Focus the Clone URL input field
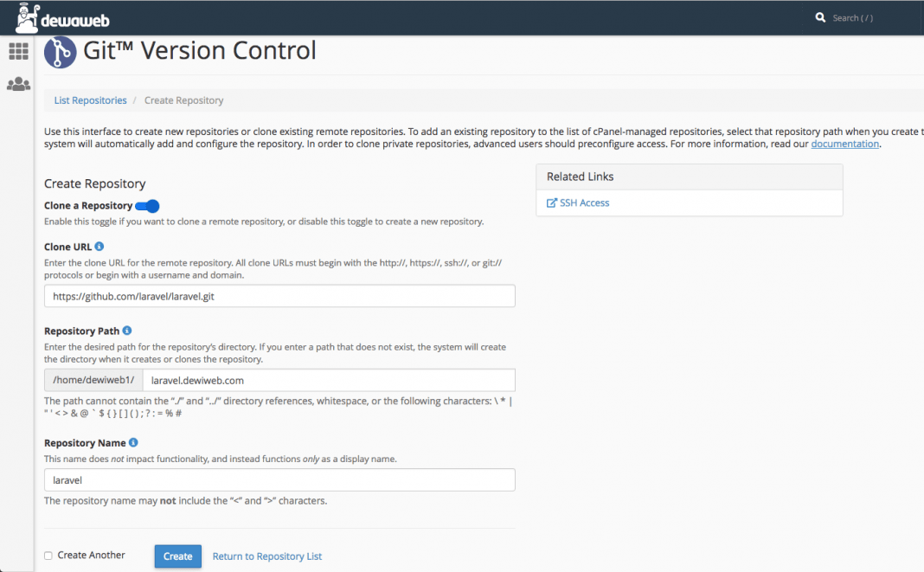Screen dimensions: 924x572 (x=280, y=296)
